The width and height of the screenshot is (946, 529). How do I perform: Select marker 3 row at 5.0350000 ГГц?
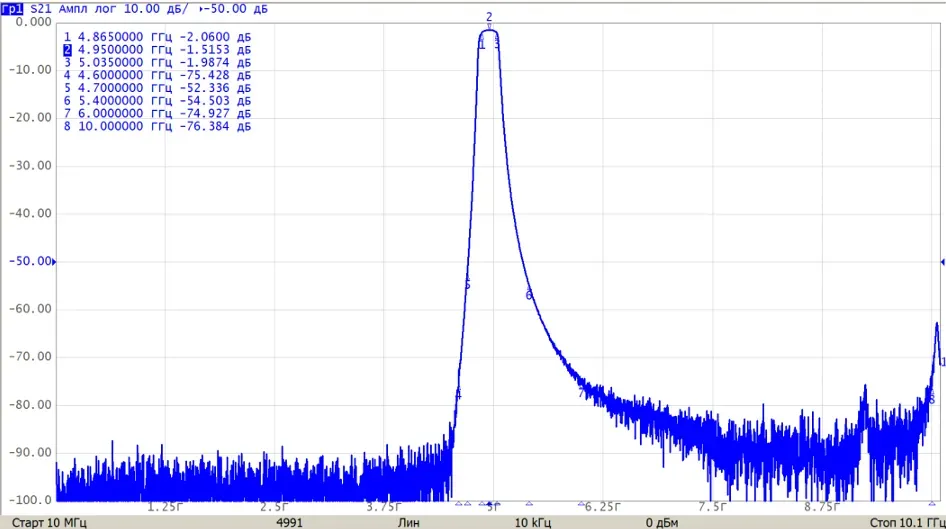pyautogui.click(x=157, y=62)
